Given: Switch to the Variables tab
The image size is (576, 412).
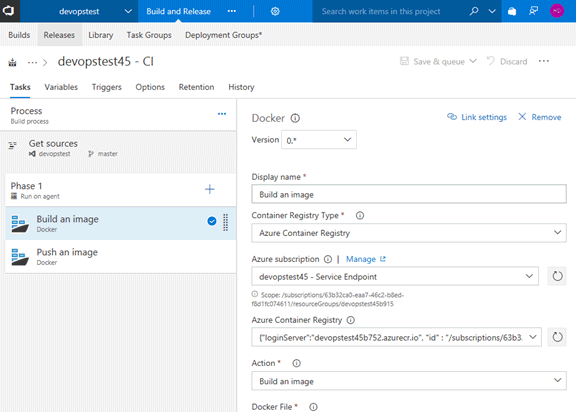Looking at the screenshot, I should [61, 87].
